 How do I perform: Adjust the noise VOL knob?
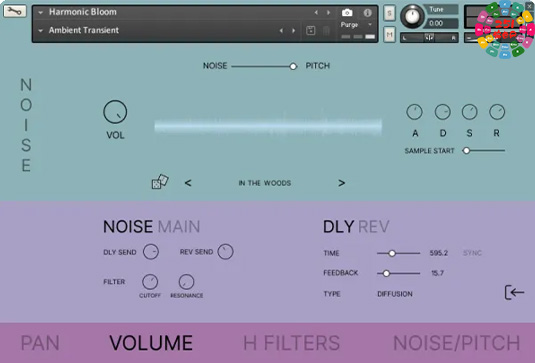click(x=115, y=112)
